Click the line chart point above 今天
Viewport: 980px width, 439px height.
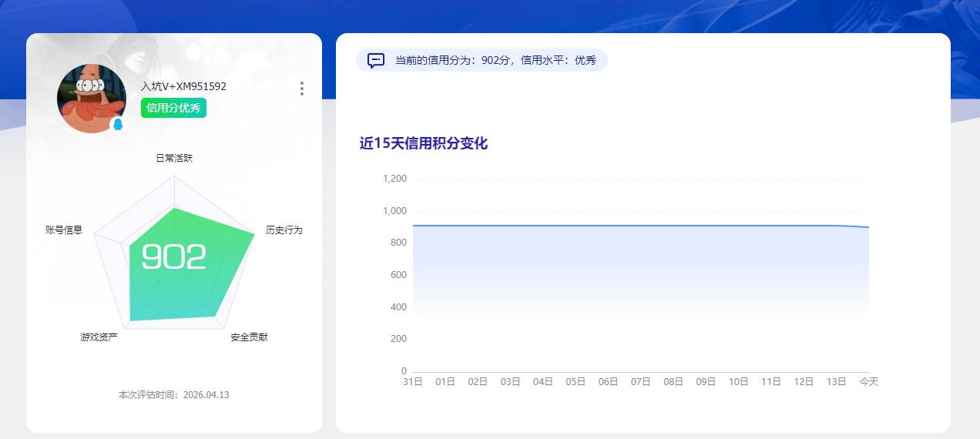click(869, 227)
